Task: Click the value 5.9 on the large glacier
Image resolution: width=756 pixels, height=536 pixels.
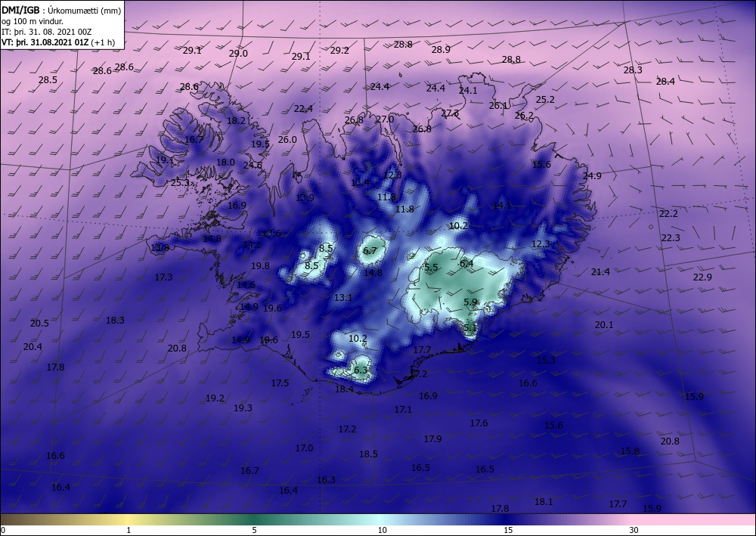Action: click(x=470, y=302)
